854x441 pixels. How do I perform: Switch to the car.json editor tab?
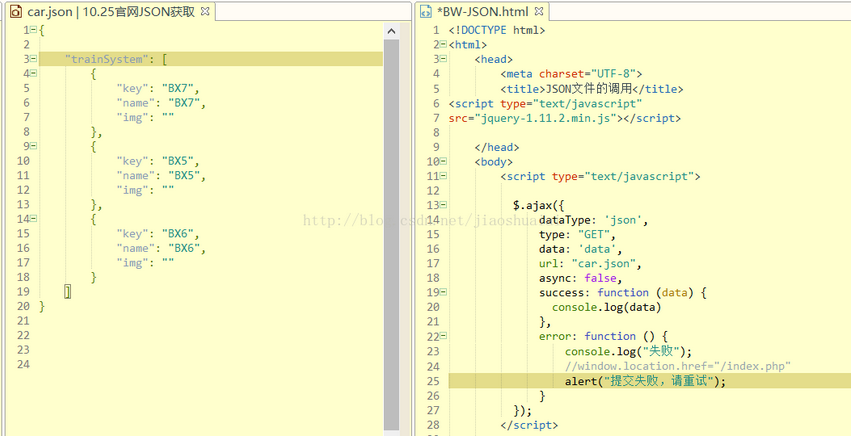pos(111,11)
